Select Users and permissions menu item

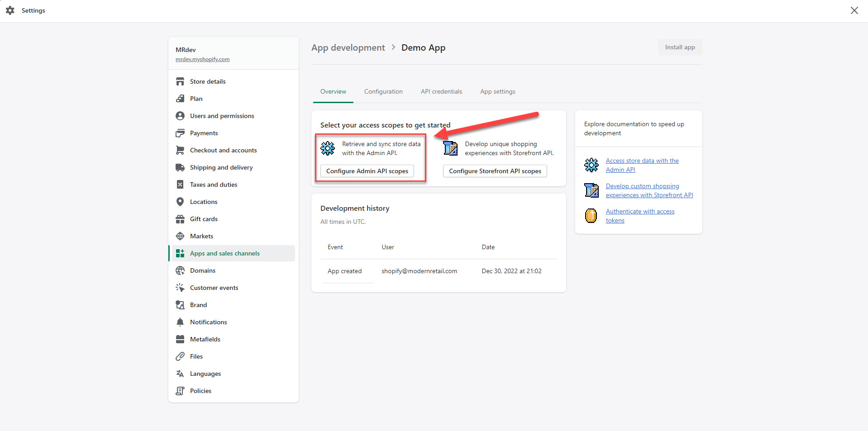pos(234,116)
